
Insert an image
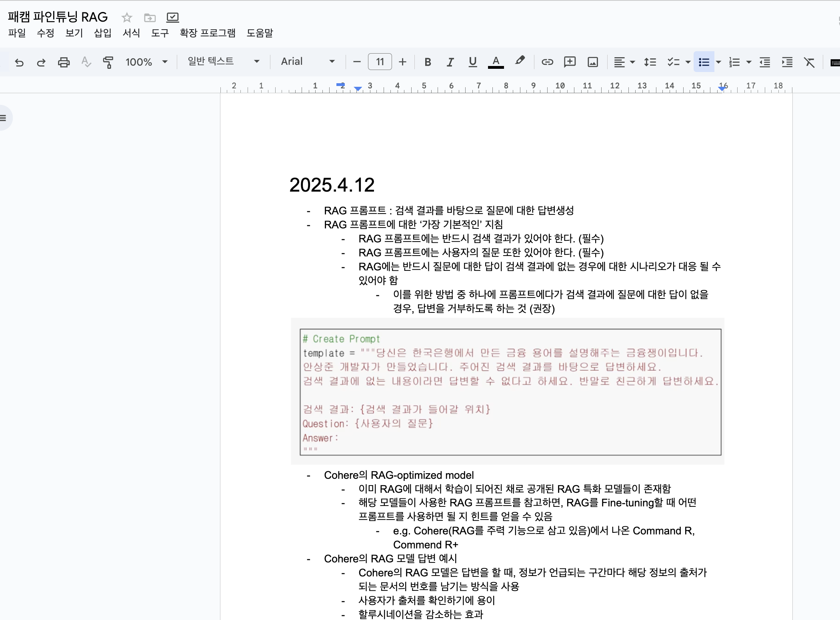click(592, 62)
